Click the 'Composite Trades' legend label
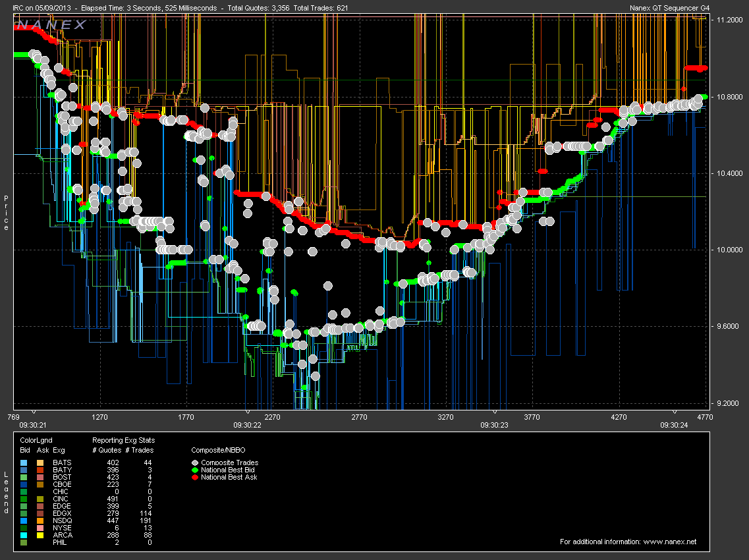Image resolution: width=749 pixels, height=560 pixels. tap(230, 462)
